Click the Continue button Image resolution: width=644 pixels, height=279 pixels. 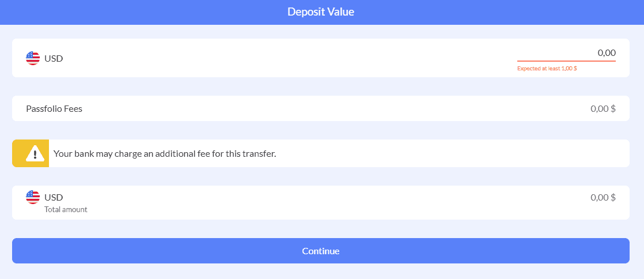coord(321,251)
